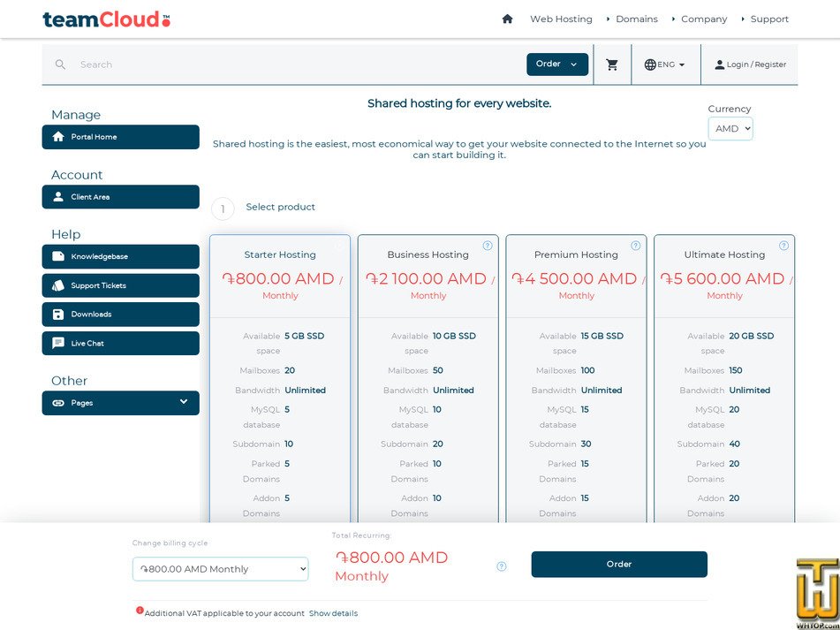
Task: Click the person icon in the Client Area button
Action: [58, 197]
